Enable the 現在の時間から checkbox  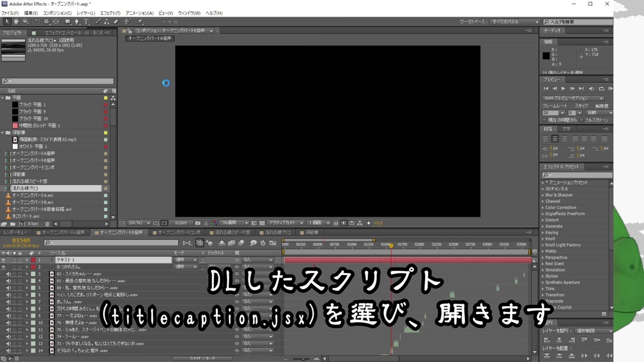pos(545,120)
